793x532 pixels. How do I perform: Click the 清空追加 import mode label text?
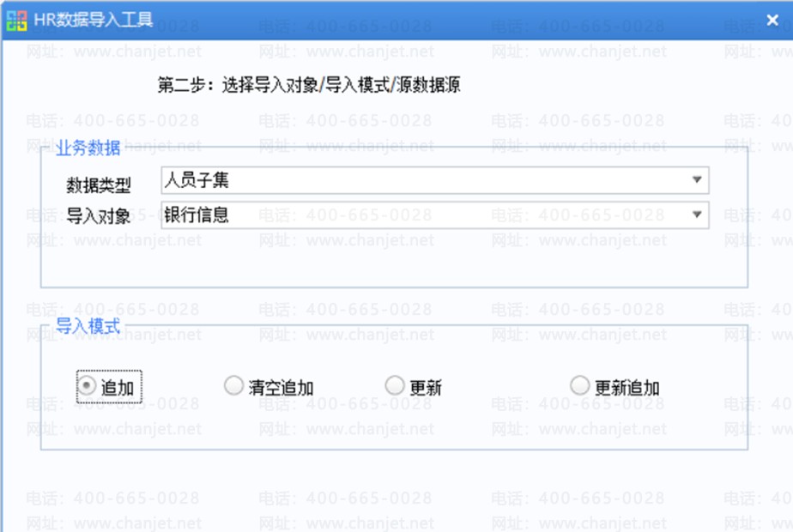281,388
